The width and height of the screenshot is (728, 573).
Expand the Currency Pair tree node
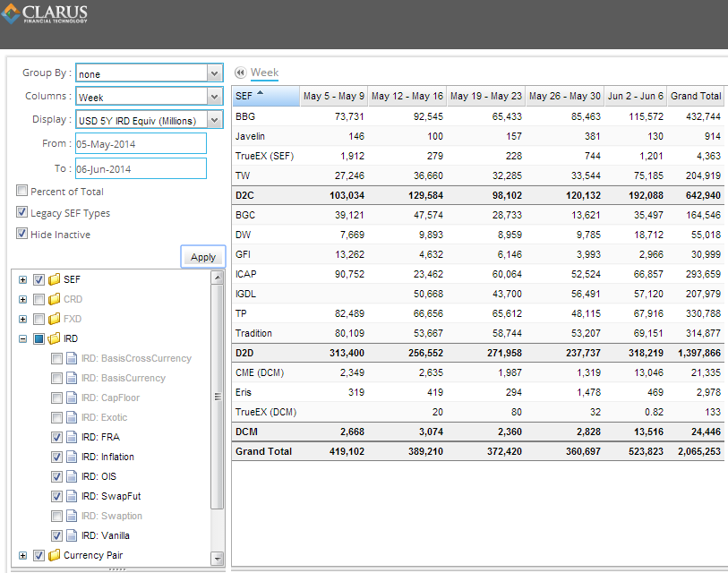tap(22, 555)
